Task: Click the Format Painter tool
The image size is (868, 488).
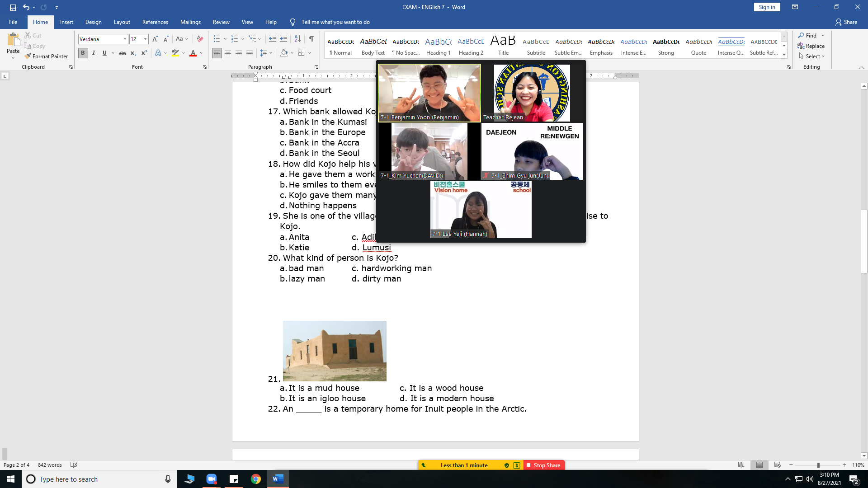Action: pyautogui.click(x=46, y=56)
